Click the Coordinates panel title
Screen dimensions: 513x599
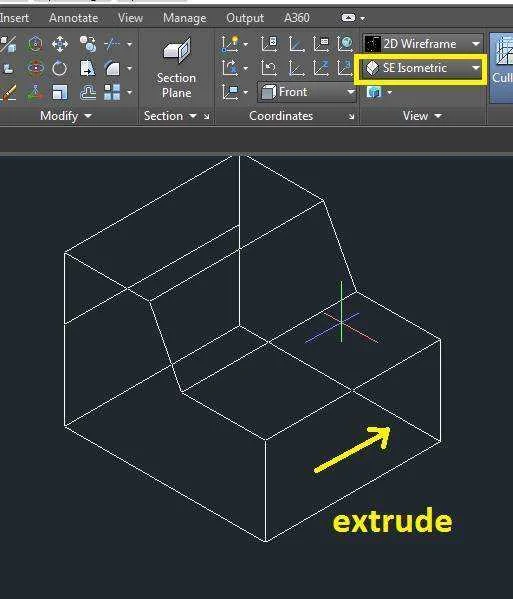click(x=281, y=116)
